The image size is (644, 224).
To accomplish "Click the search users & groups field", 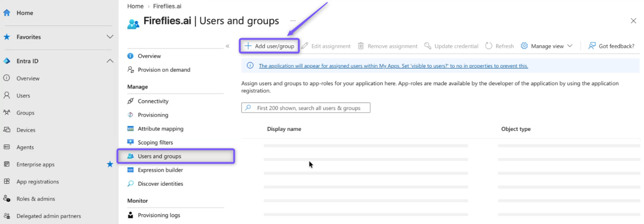I will tap(306, 108).
